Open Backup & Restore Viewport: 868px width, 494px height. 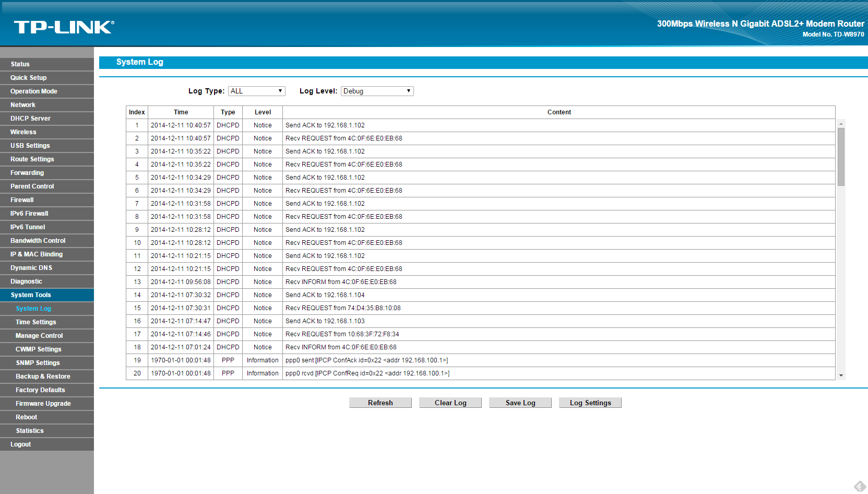pyautogui.click(x=47, y=377)
